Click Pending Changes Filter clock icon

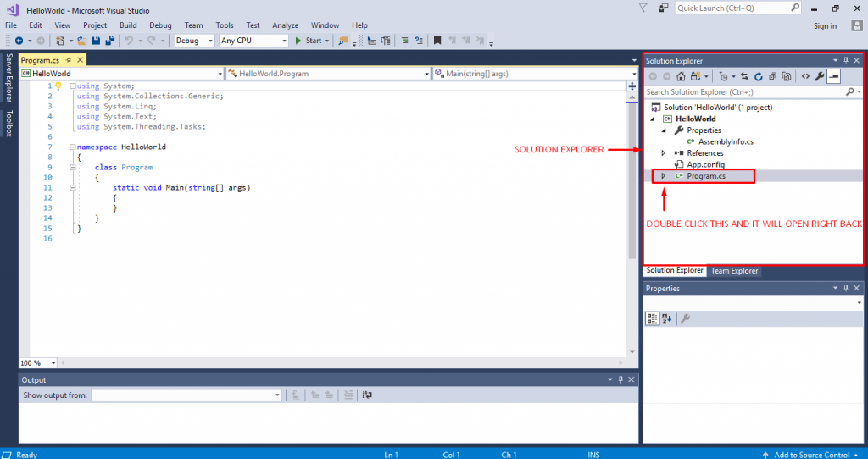(x=723, y=76)
